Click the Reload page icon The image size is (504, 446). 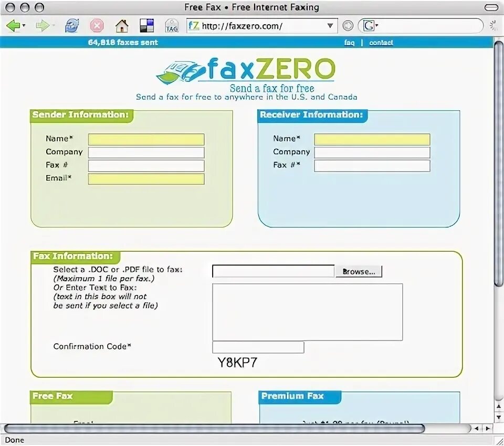tap(72, 26)
